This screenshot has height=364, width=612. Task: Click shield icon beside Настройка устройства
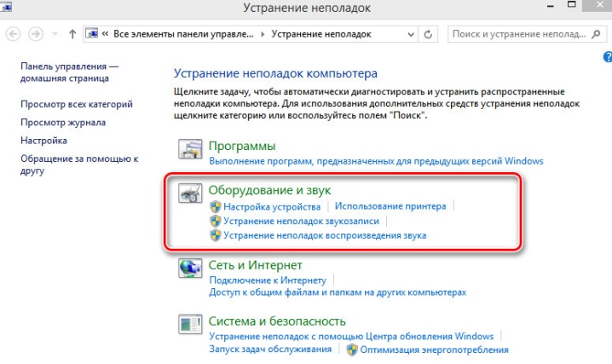215,207
